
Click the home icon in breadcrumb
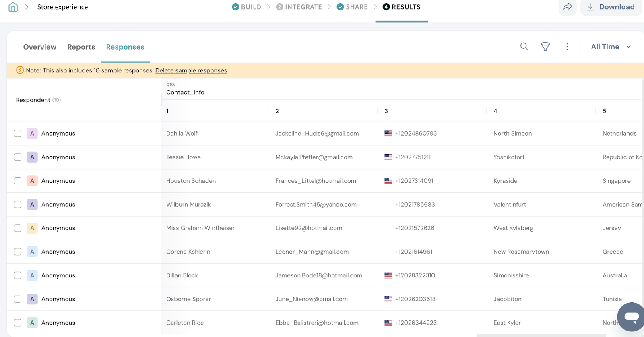coord(13,7)
